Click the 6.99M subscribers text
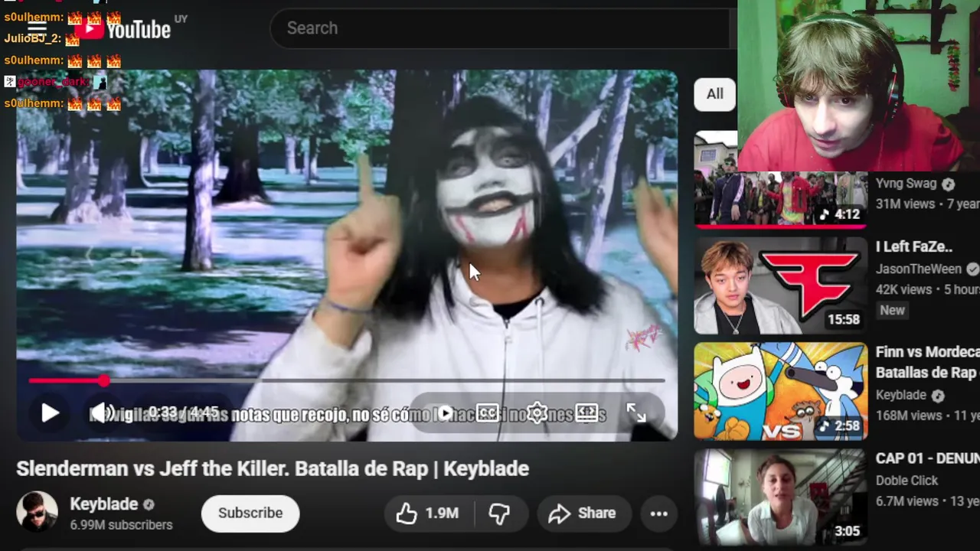 click(121, 525)
